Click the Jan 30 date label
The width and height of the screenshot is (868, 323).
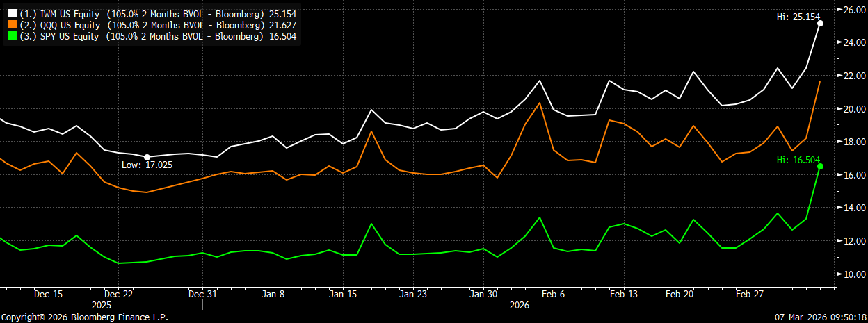click(485, 294)
